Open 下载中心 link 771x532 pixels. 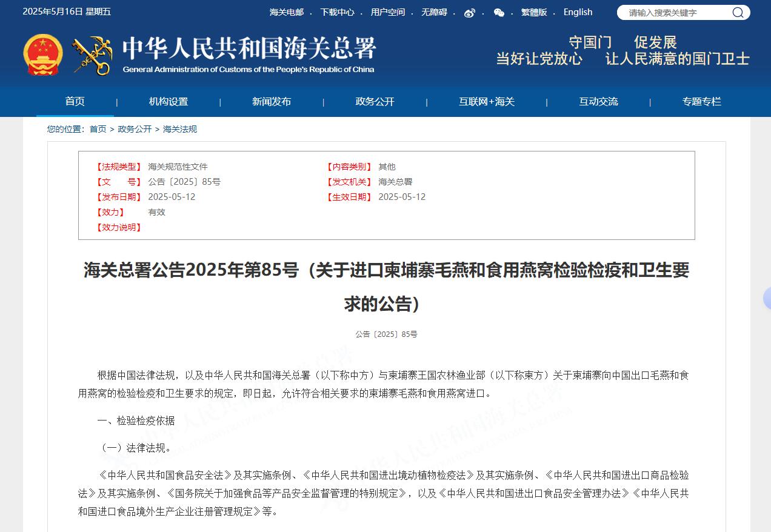(x=338, y=12)
